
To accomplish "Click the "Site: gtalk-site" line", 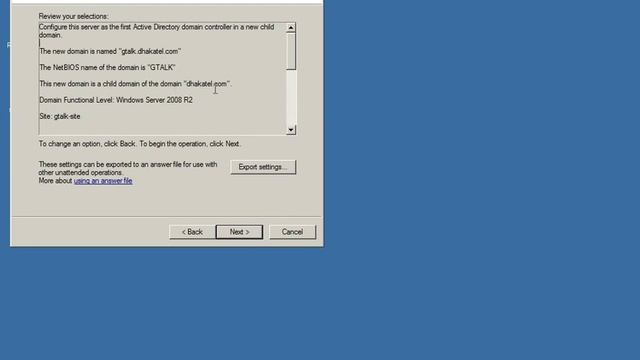I will 60,117.
